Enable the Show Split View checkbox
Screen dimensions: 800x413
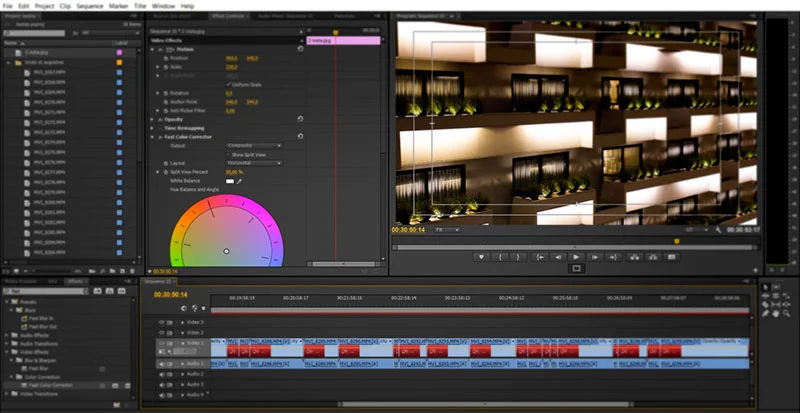click(x=228, y=154)
